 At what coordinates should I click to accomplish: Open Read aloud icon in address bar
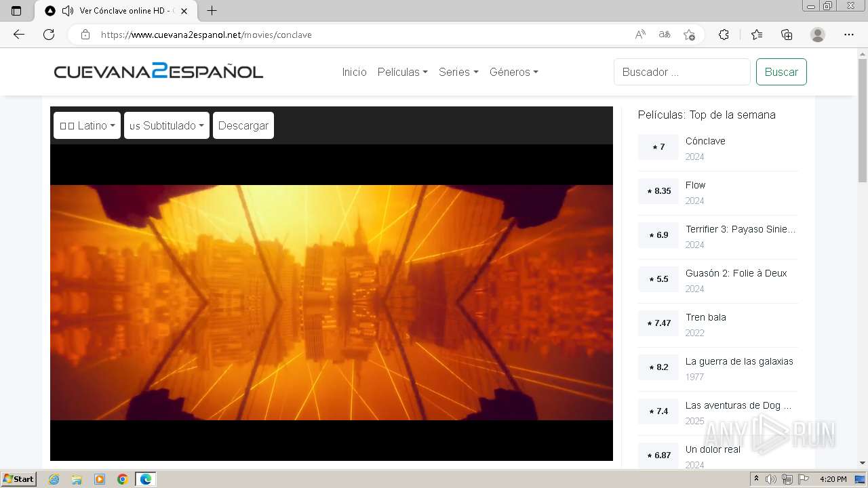[x=640, y=35]
